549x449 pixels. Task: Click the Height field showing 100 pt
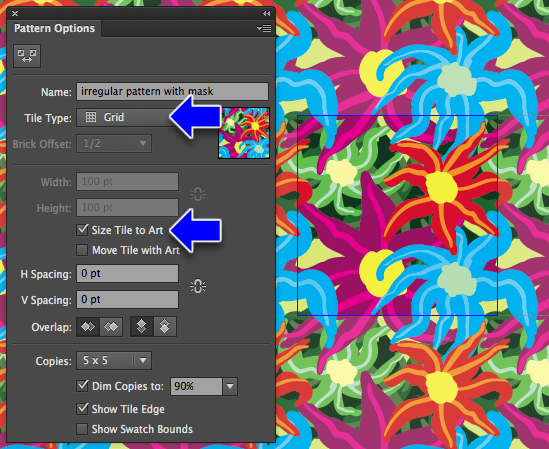(127, 207)
